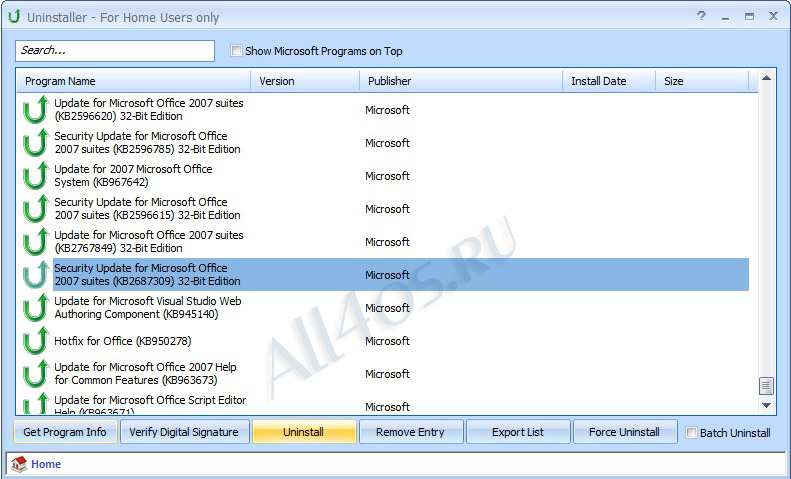Click the scrollbar up arrow
Image resolution: width=791 pixels, height=479 pixels.
(766, 78)
